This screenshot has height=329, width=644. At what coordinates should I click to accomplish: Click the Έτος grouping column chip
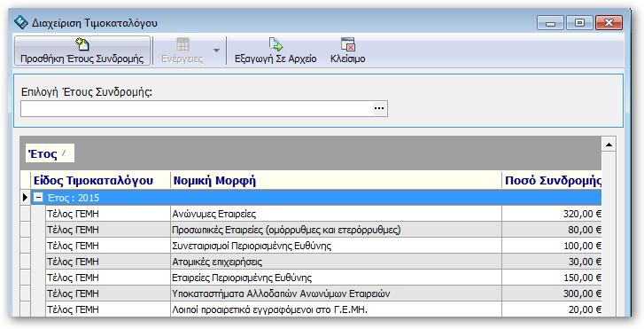coord(50,153)
